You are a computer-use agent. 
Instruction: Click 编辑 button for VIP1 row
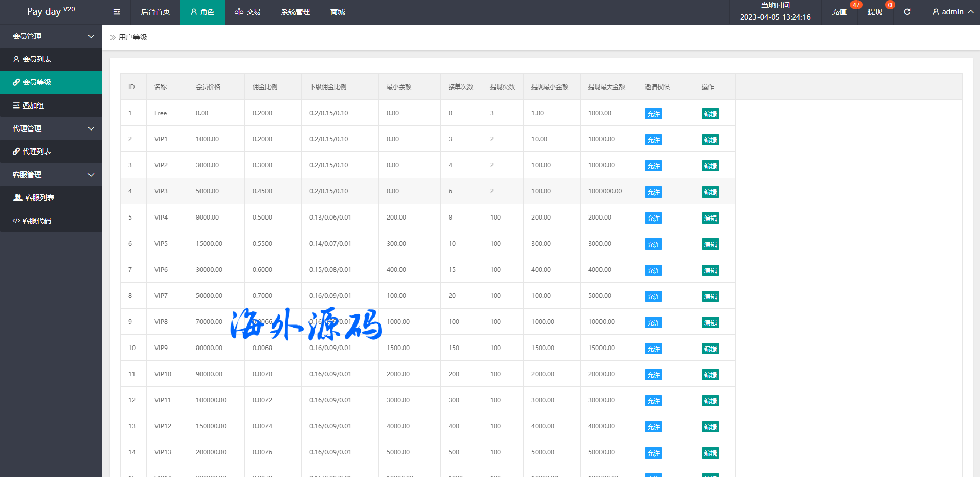click(710, 140)
